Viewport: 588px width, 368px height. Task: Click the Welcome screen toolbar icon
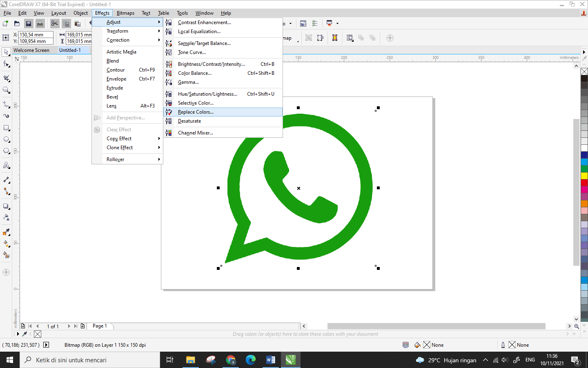pos(303,24)
